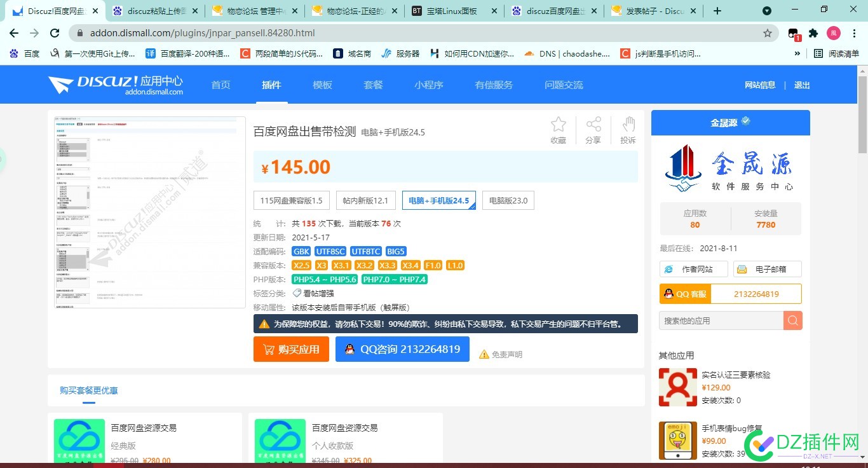Click the 手机表情bug修复 title link
This screenshot has height=468, width=868.
pos(731,428)
